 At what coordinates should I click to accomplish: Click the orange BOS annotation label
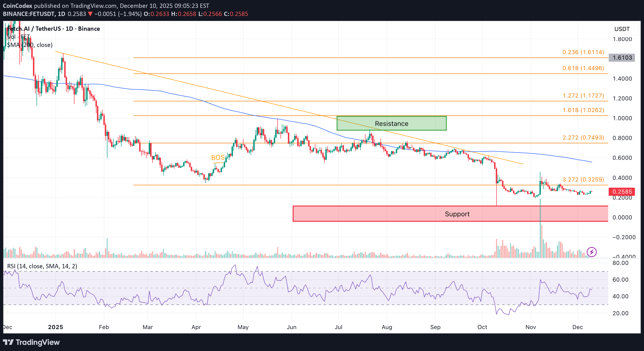click(218, 158)
